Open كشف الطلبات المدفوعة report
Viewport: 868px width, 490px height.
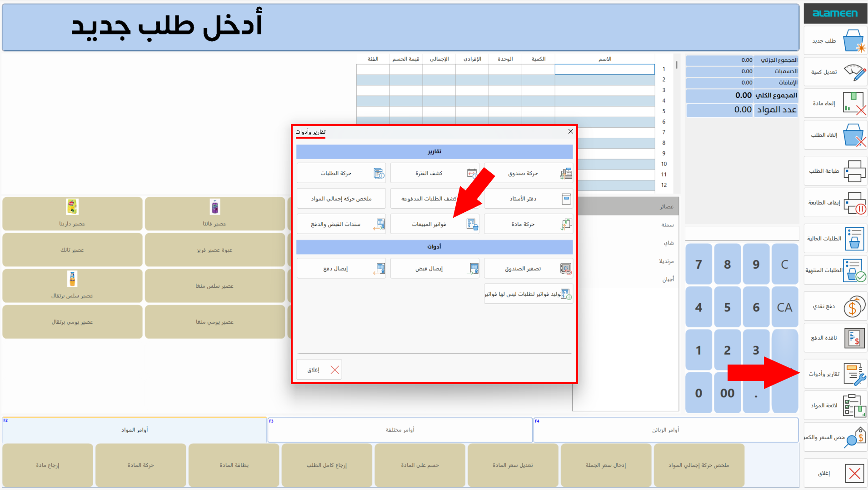(434, 199)
